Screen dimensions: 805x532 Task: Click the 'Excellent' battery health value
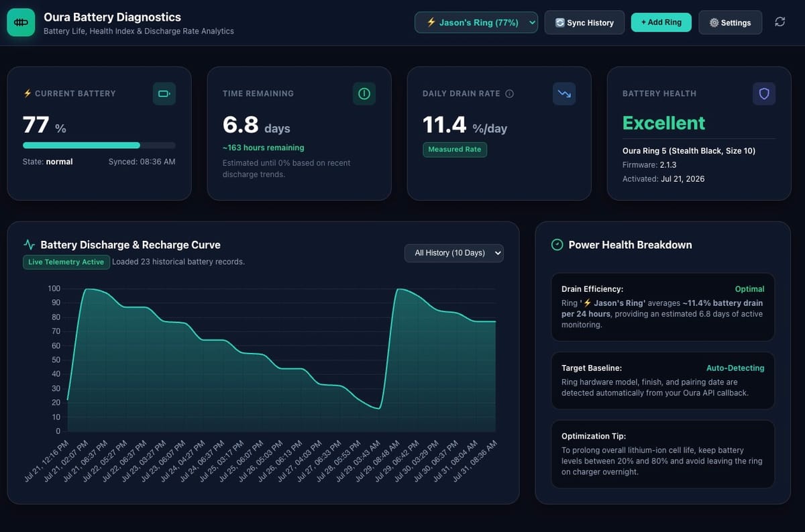tap(664, 123)
